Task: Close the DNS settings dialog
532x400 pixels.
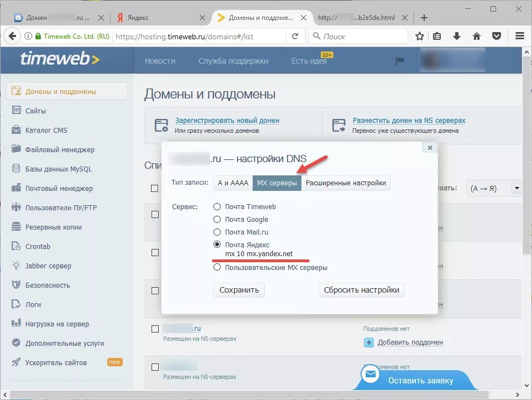Action: pyautogui.click(x=430, y=148)
